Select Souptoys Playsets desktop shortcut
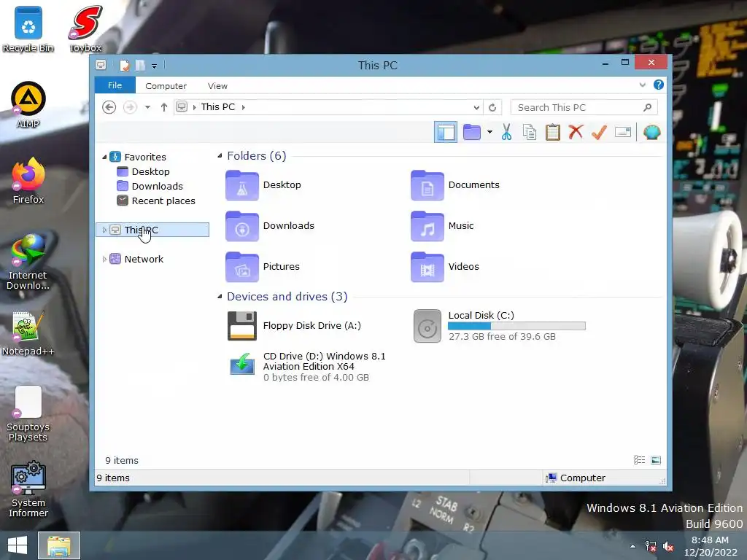The width and height of the screenshot is (747, 560). [x=28, y=413]
